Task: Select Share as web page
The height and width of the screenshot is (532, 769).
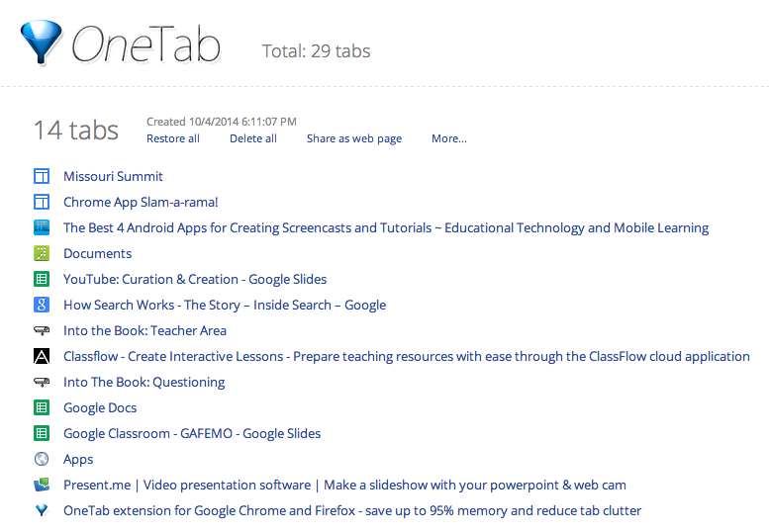Action: [x=354, y=138]
